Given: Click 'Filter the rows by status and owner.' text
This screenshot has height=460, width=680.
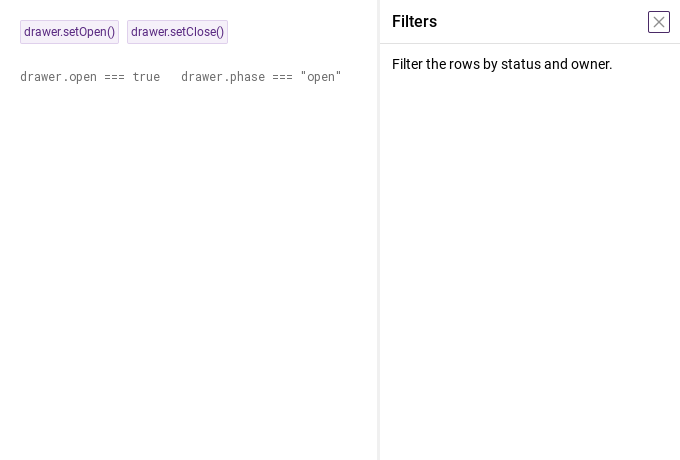Looking at the screenshot, I should click(x=502, y=64).
